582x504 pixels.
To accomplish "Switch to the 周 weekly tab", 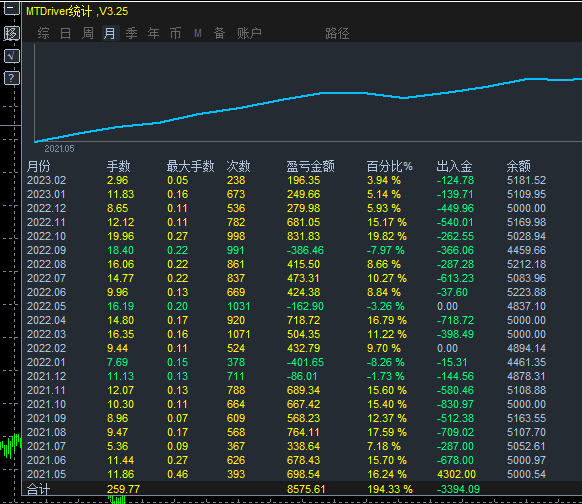I will [x=88, y=33].
